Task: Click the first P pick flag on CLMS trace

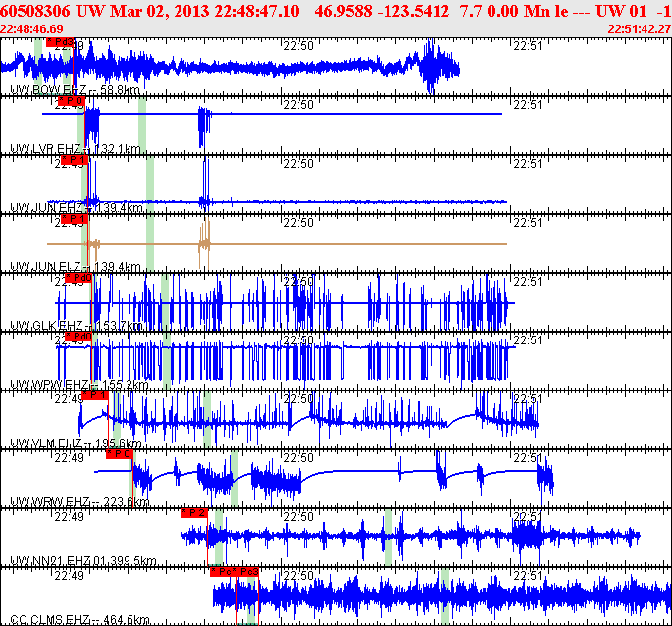Action: click(223, 571)
